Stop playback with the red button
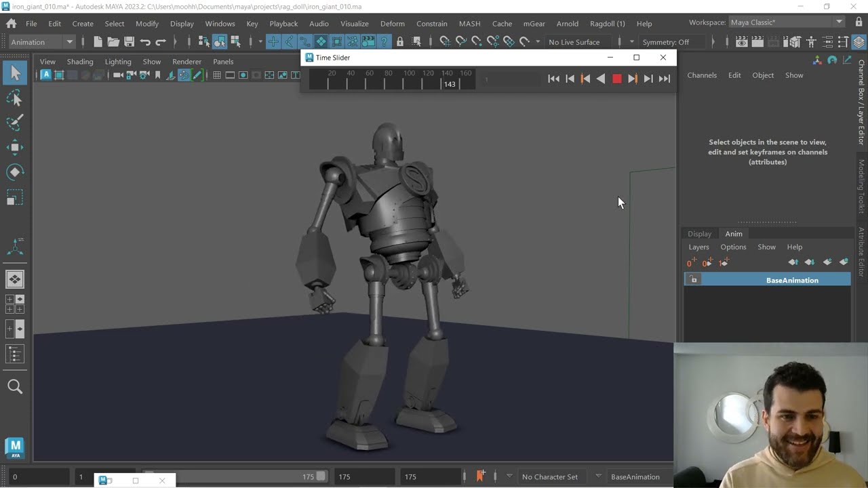 616,79
